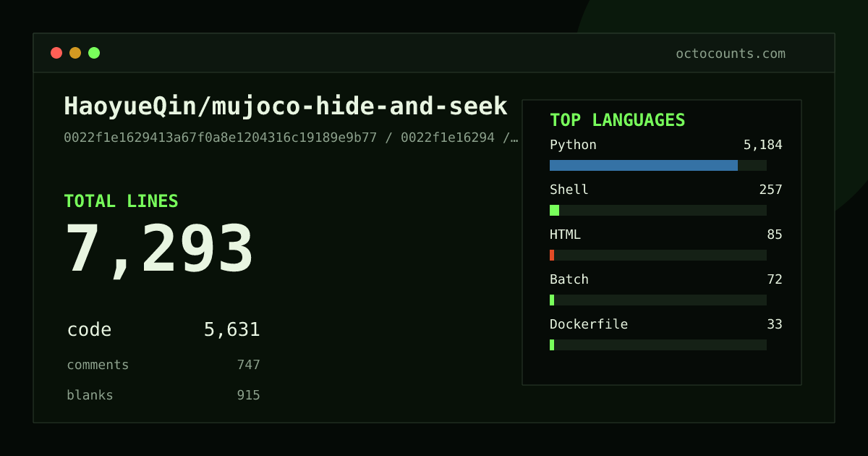
Task: Select the Shell line count 257
Action: (x=770, y=190)
